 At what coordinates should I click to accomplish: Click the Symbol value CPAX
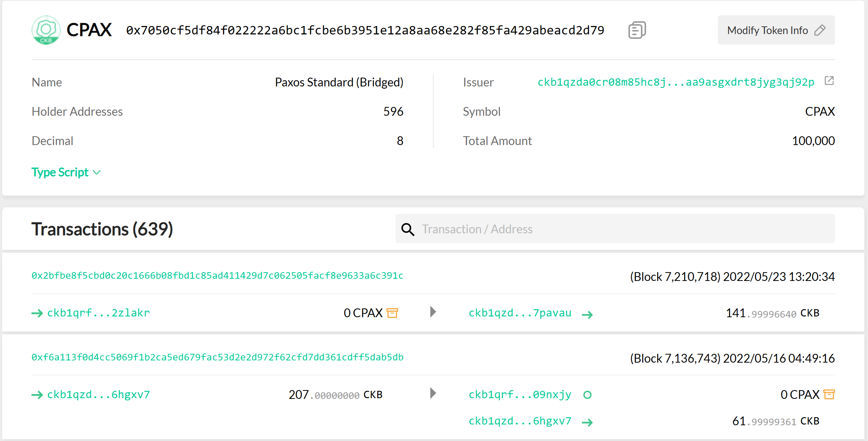(x=820, y=111)
